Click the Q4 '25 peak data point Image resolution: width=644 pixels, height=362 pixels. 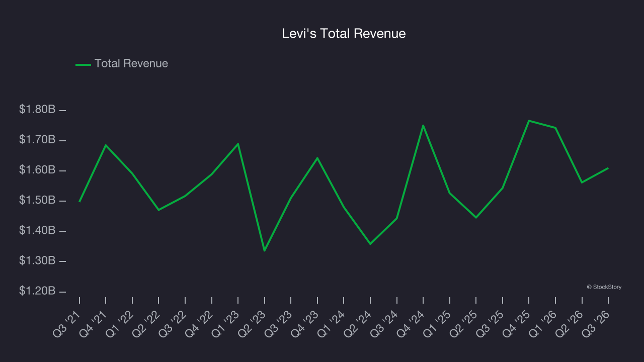tap(529, 121)
